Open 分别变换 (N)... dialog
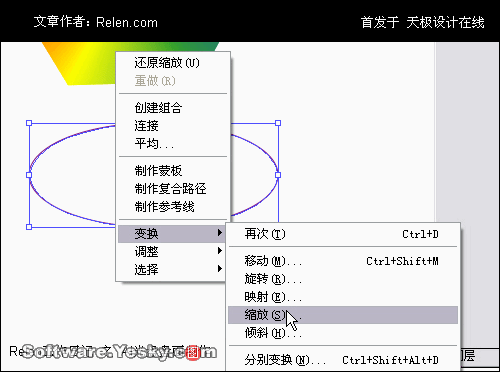This screenshot has height=372, width=500. pos(343,360)
